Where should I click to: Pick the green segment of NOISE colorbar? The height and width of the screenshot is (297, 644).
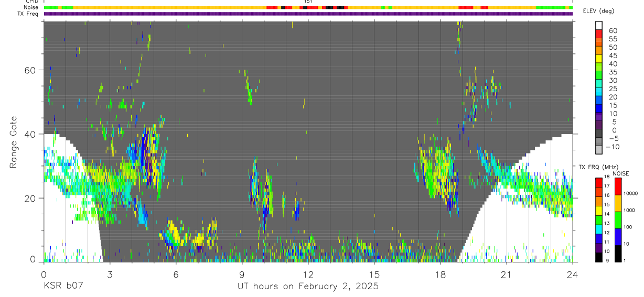tap(618, 219)
